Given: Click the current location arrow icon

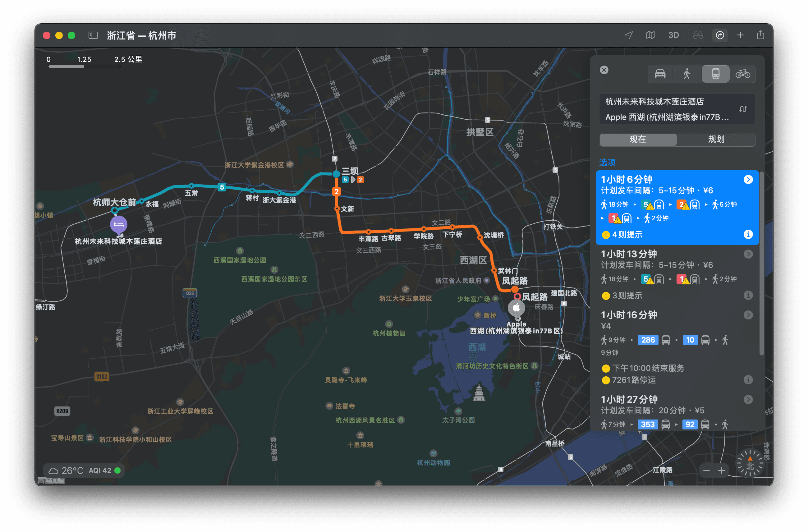Looking at the screenshot, I should [x=629, y=35].
